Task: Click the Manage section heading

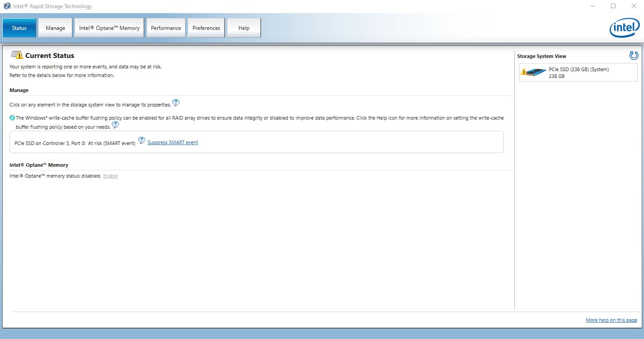Action: [x=19, y=90]
